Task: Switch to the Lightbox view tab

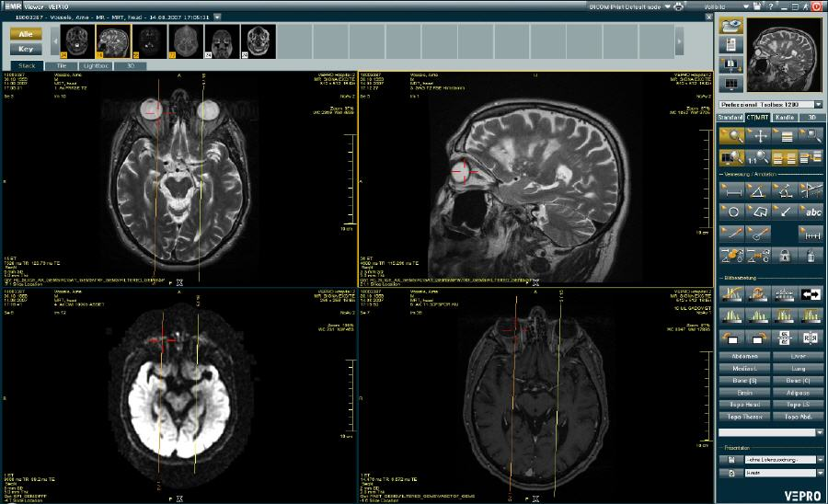Action: [x=96, y=66]
